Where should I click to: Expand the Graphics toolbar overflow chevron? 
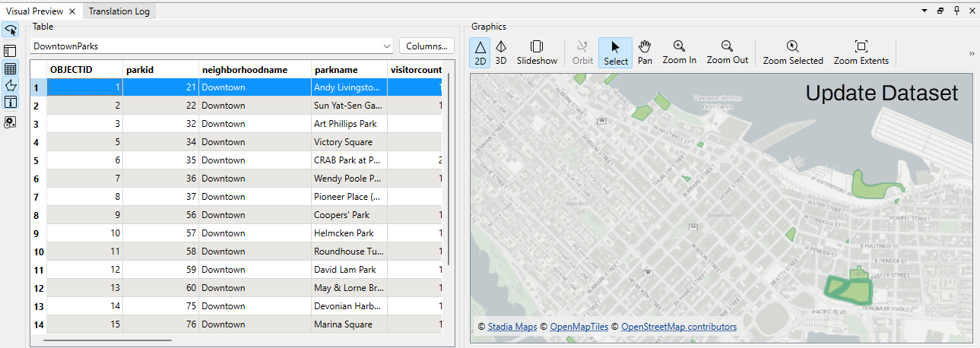click(x=972, y=53)
